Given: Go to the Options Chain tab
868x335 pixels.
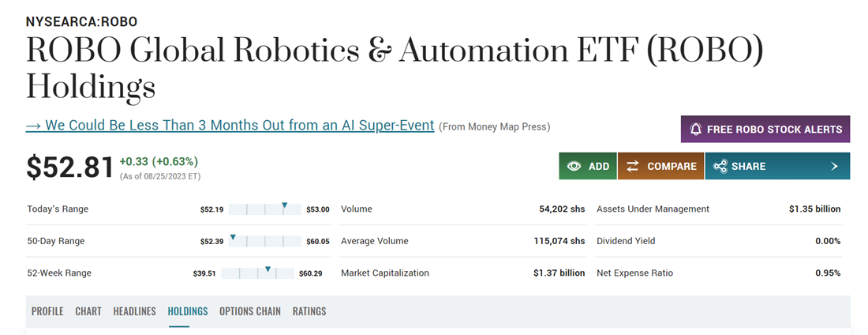Looking at the screenshot, I should coord(249,311).
